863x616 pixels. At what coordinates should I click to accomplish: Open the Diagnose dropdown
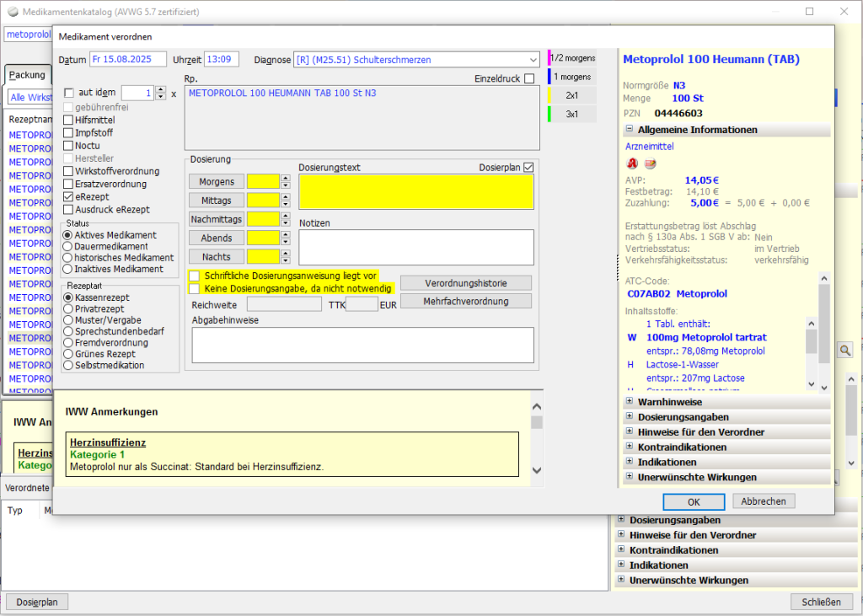pyautogui.click(x=533, y=60)
